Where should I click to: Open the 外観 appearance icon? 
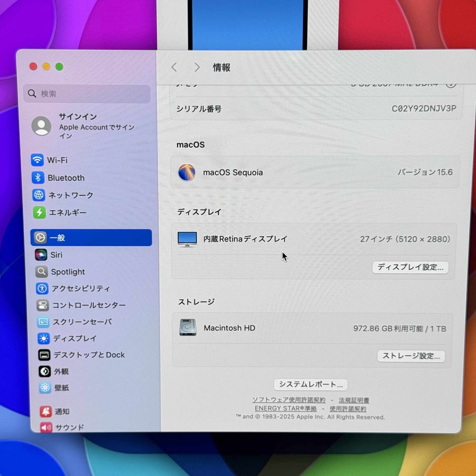[45, 371]
